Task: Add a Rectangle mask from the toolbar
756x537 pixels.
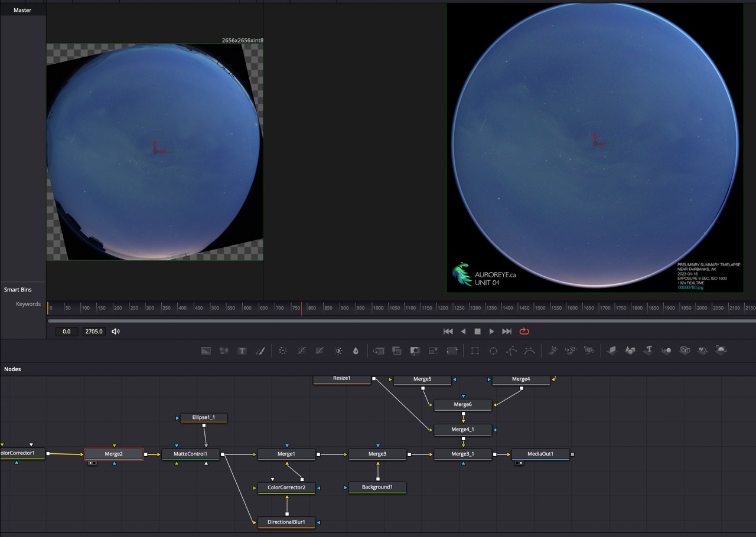Action: [x=475, y=351]
